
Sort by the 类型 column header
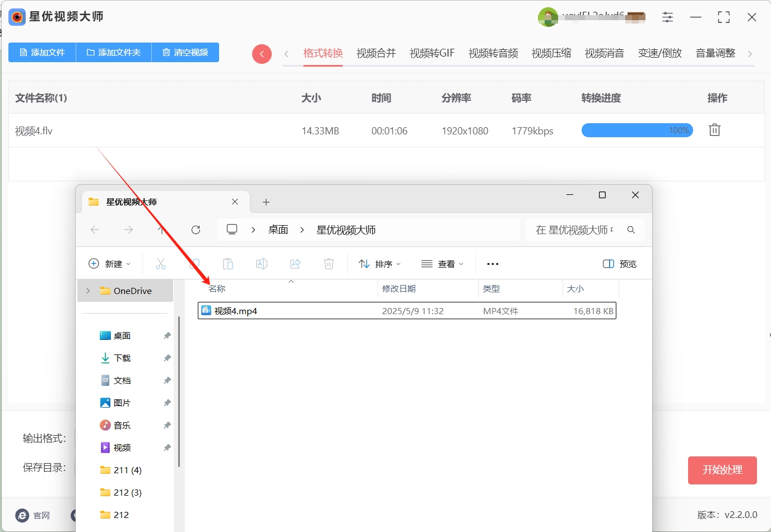(x=491, y=288)
